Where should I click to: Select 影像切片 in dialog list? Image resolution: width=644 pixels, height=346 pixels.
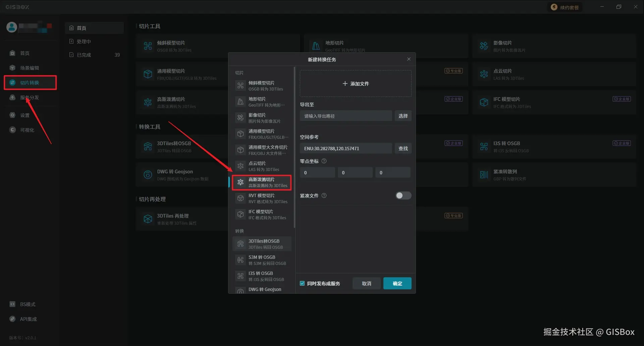point(262,118)
